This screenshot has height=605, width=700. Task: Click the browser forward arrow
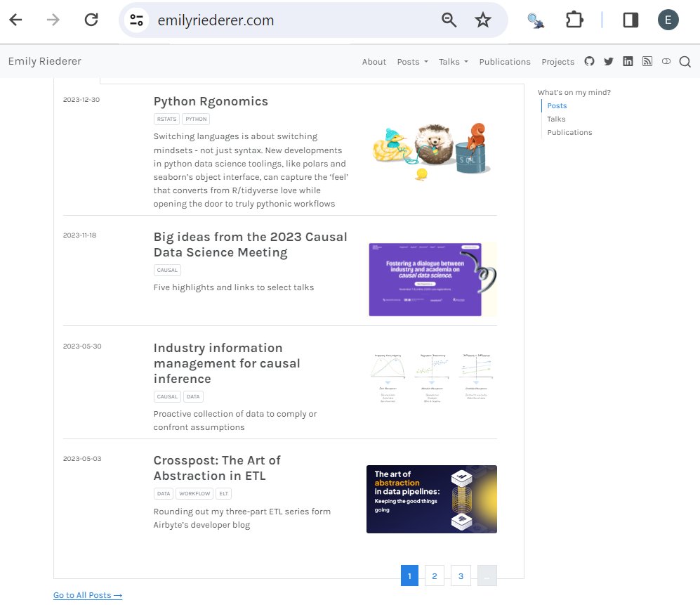[53, 20]
